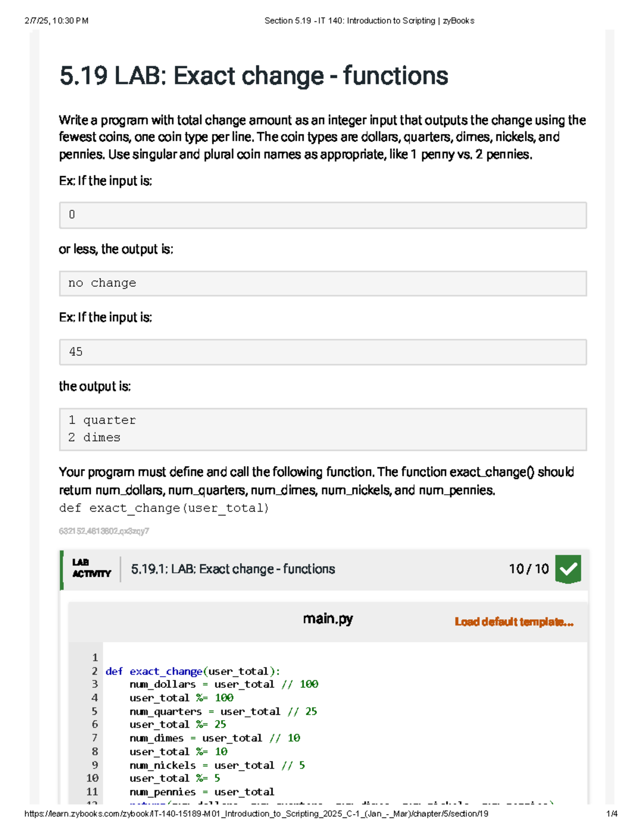Click the num_quarters assignment on line 5

pyautogui.click(x=223, y=712)
